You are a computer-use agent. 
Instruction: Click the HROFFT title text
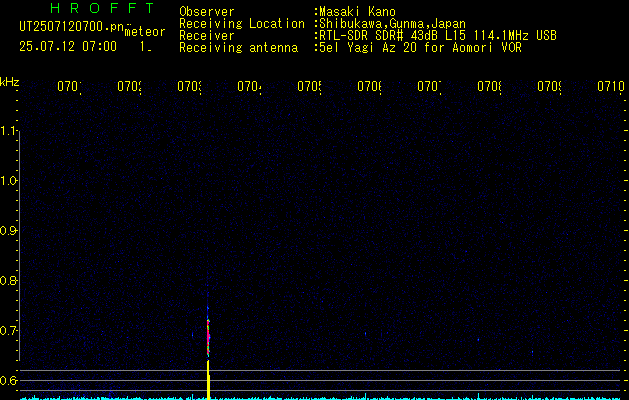[102, 8]
